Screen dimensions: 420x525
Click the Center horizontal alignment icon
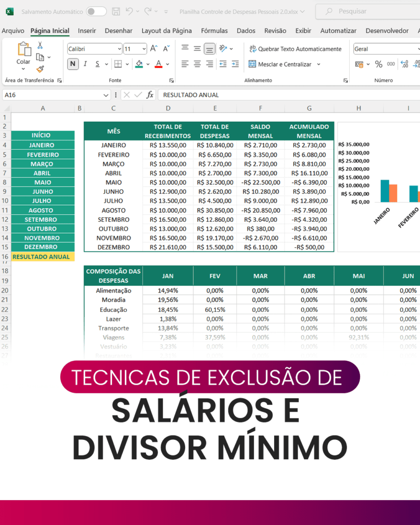[197, 64]
